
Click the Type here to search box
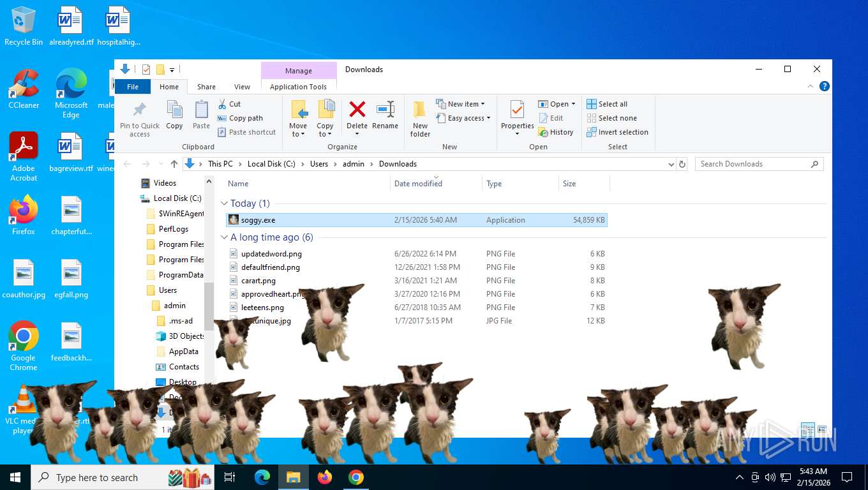[x=123, y=477]
